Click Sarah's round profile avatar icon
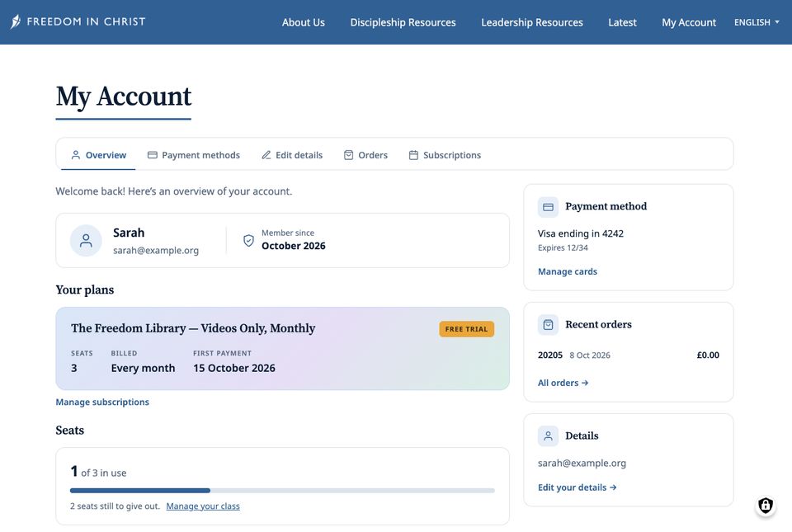792x532 pixels. 86,241
